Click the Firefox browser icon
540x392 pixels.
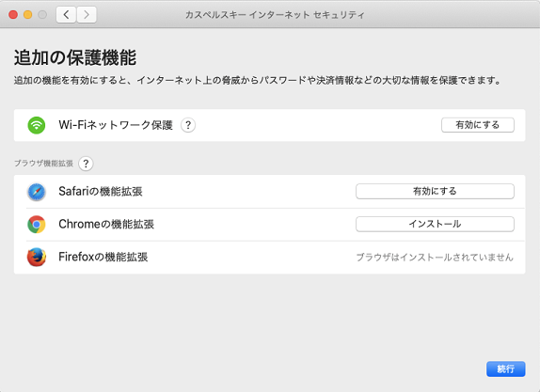(x=36, y=257)
